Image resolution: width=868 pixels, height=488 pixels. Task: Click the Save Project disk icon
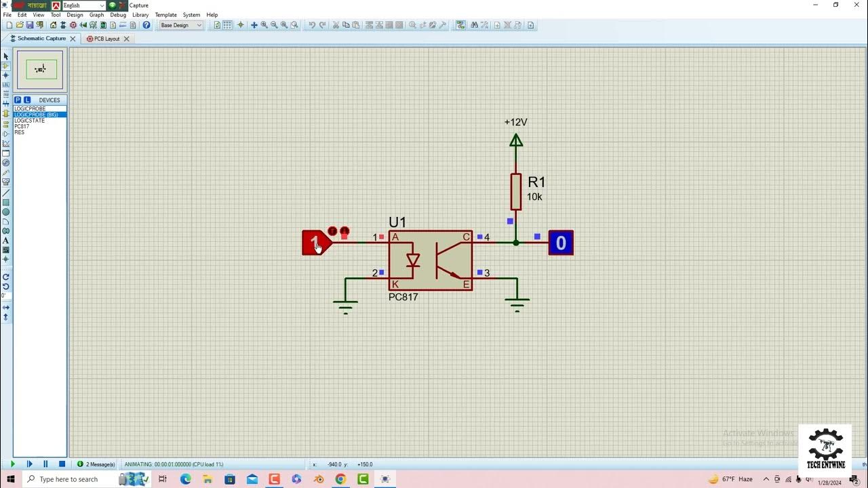point(30,25)
